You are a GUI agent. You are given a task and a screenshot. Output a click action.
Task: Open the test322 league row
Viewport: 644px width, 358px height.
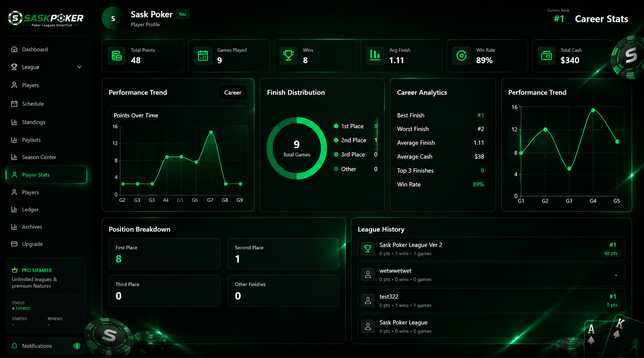[491, 301]
